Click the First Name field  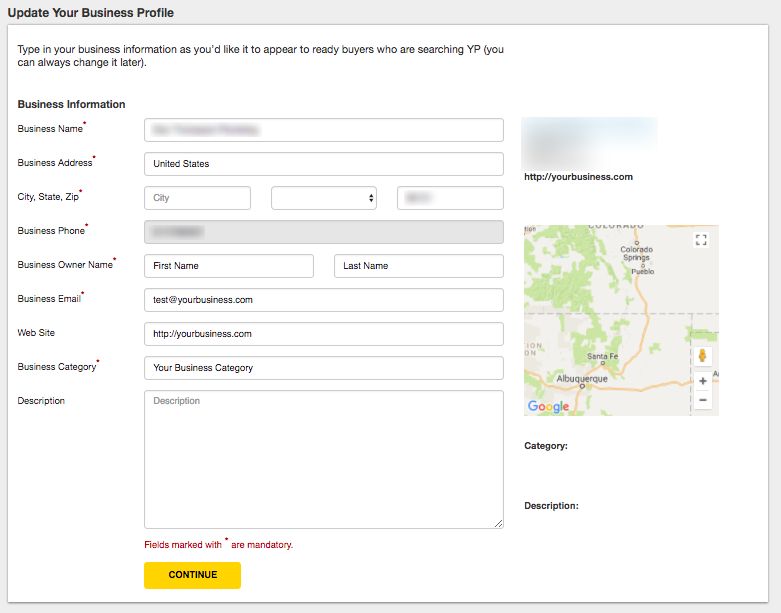(229, 266)
